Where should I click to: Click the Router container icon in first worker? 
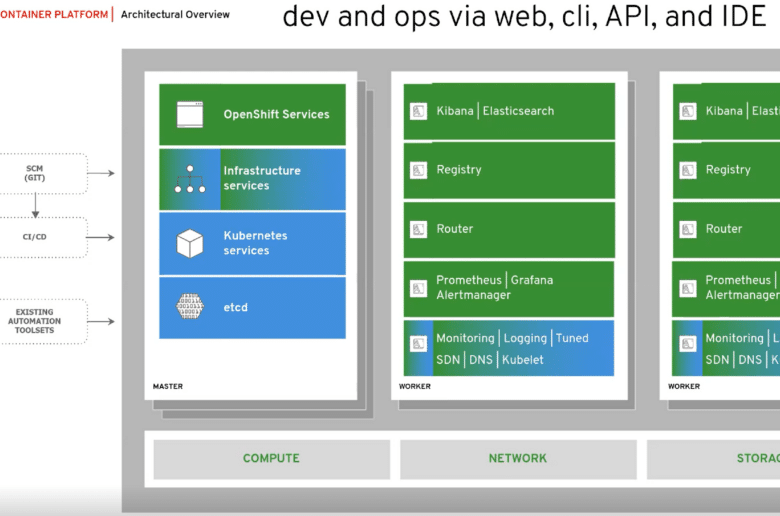pyautogui.click(x=418, y=229)
